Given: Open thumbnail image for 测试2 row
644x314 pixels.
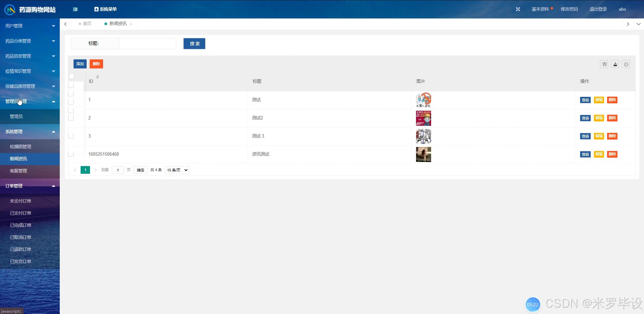Looking at the screenshot, I should [423, 118].
